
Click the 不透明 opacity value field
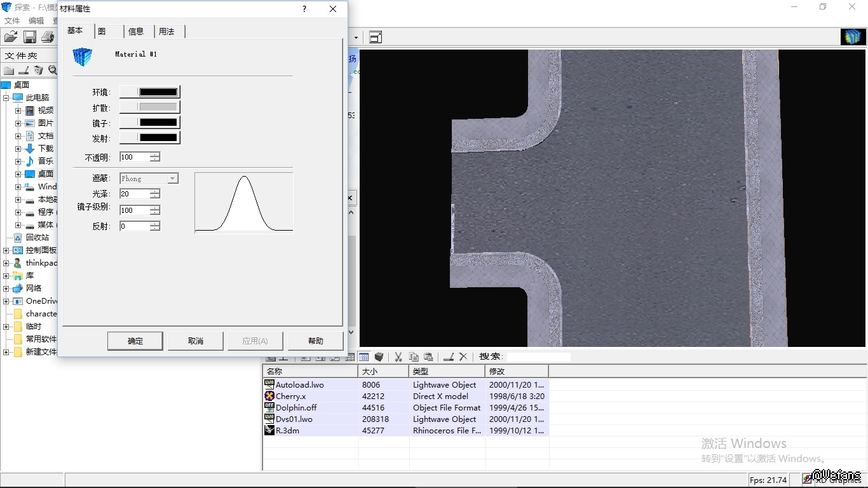(x=135, y=157)
